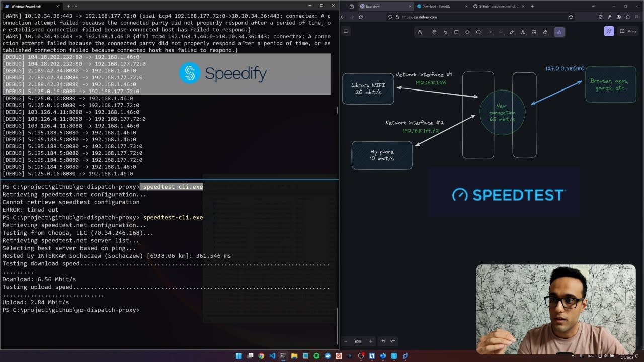The height and width of the screenshot is (362, 644).
Task: Open the Excalidraw hamburger main menu
Action: (x=346, y=31)
